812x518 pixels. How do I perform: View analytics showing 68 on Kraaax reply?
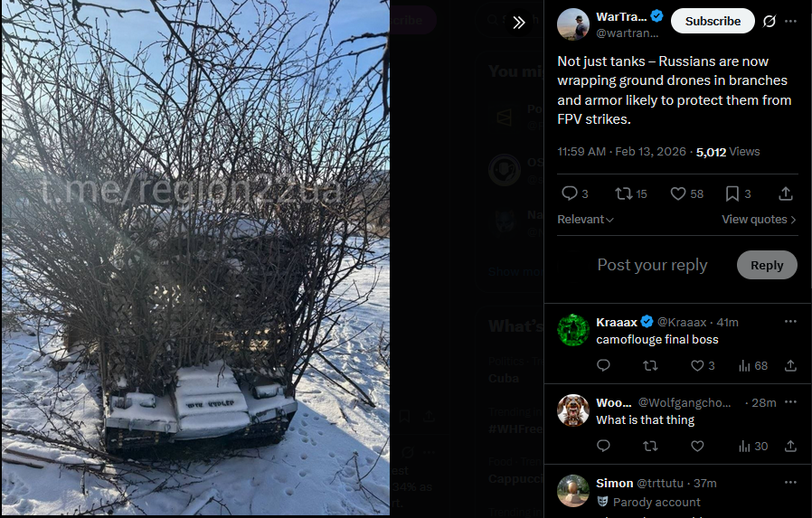(753, 366)
